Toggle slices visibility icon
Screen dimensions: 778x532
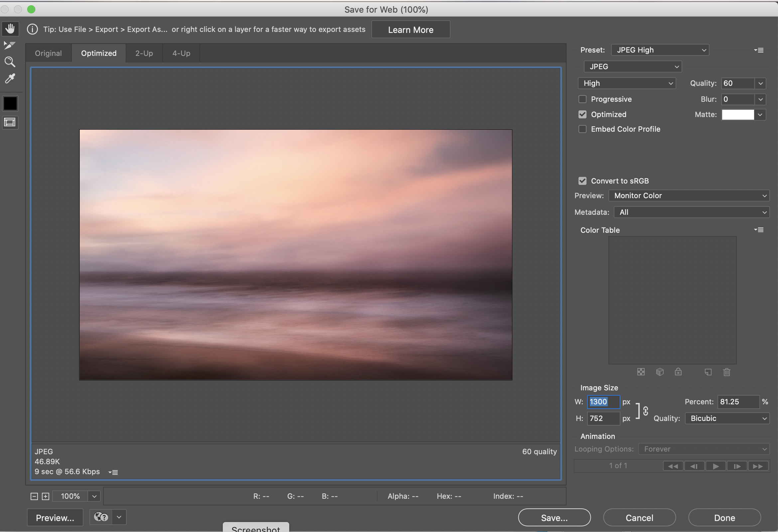click(x=10, y=123)
